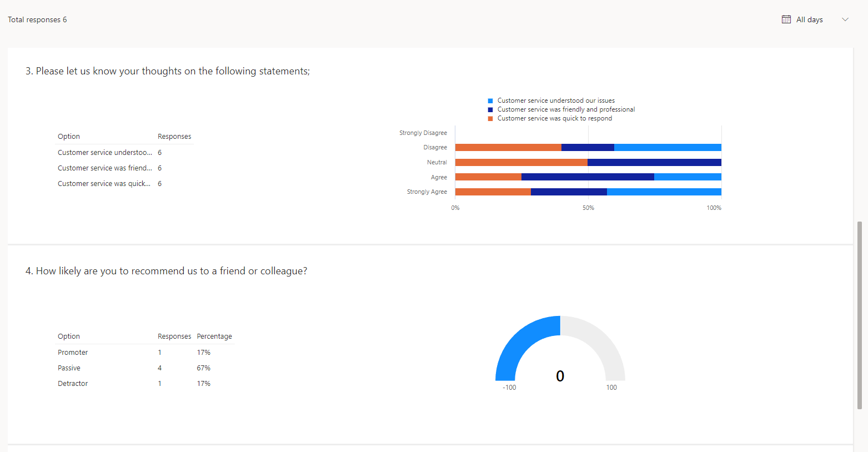This screenshot has height=452, width=868.
Task: Click the light blue segment of Strongly Agree bar
Action: [x=664, y=192]
